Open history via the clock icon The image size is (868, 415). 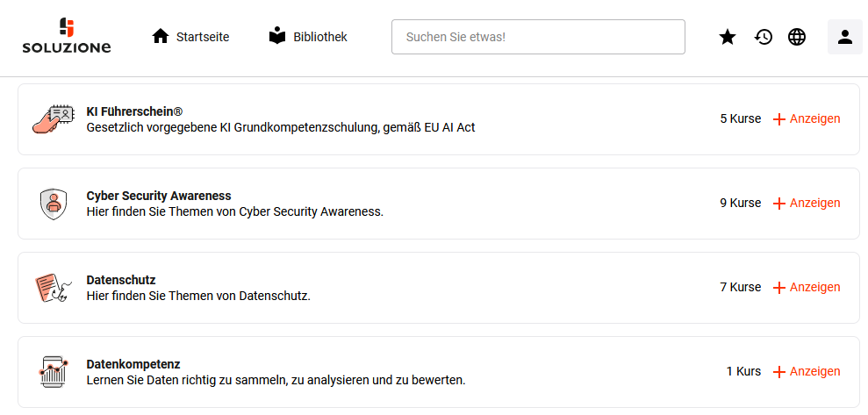(764, 37)
